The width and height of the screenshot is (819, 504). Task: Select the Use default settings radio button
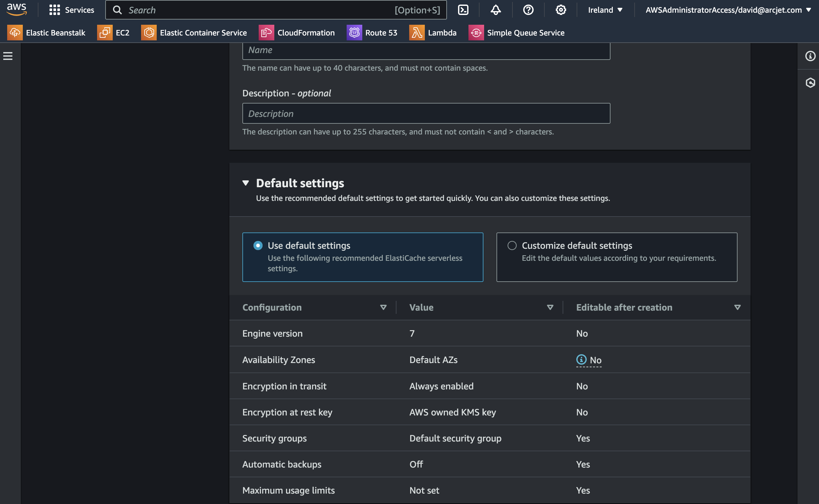[x=258, y=246]
